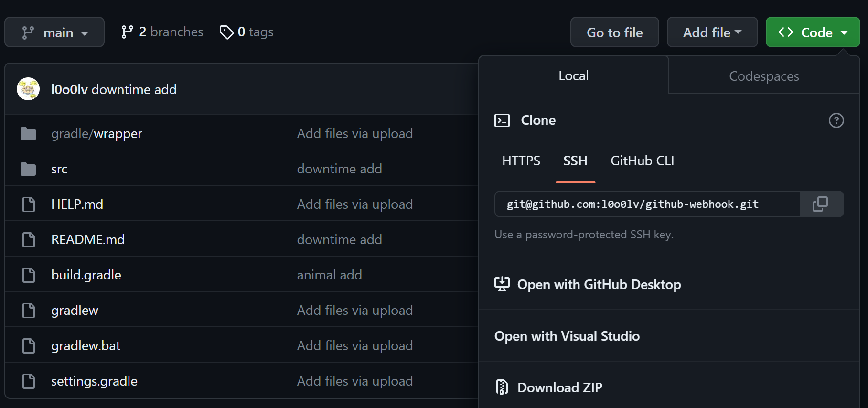Open 'Add files via upload' commit for HELP.md
This screenshot has width=868, height=408.
click(x=355, y=204)
